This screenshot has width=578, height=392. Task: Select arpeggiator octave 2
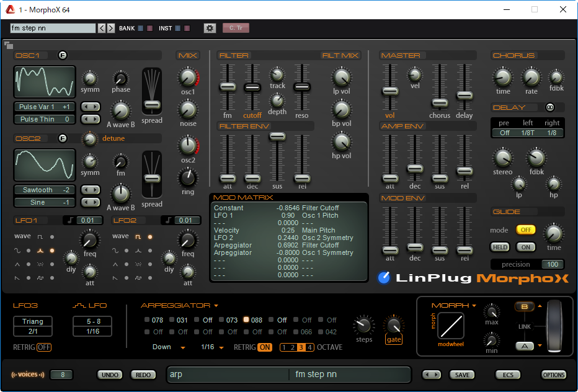293,347
